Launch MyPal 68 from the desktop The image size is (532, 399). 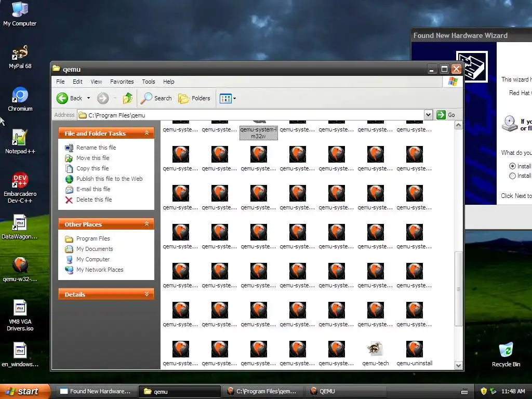20,56
